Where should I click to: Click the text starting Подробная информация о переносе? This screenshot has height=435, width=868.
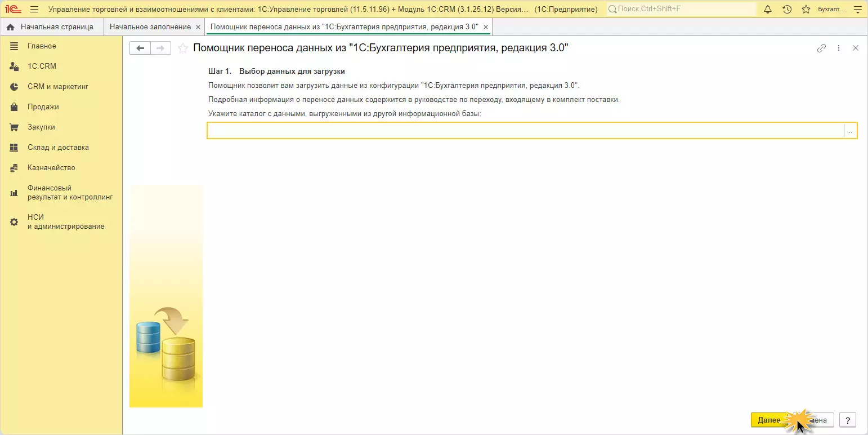[414, 100]
